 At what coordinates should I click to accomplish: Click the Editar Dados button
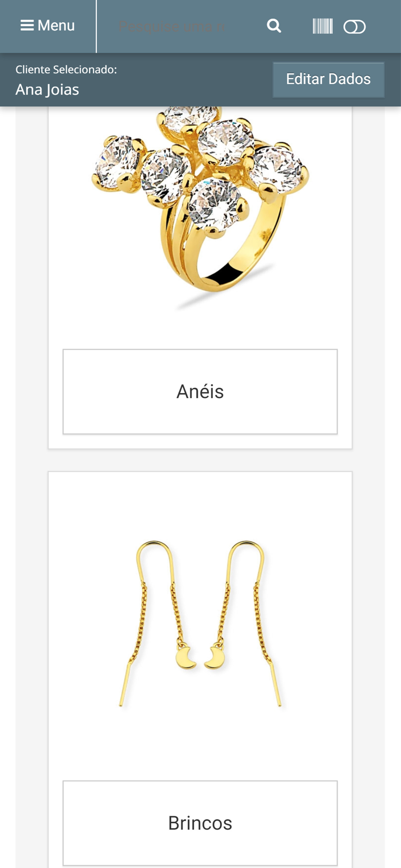tap(328, 79)
